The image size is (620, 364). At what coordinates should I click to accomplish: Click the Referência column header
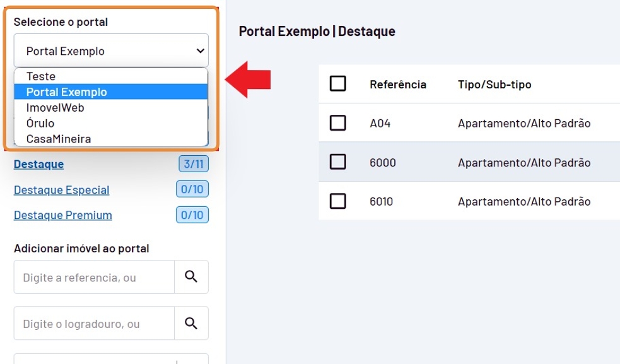pos(398,85)
